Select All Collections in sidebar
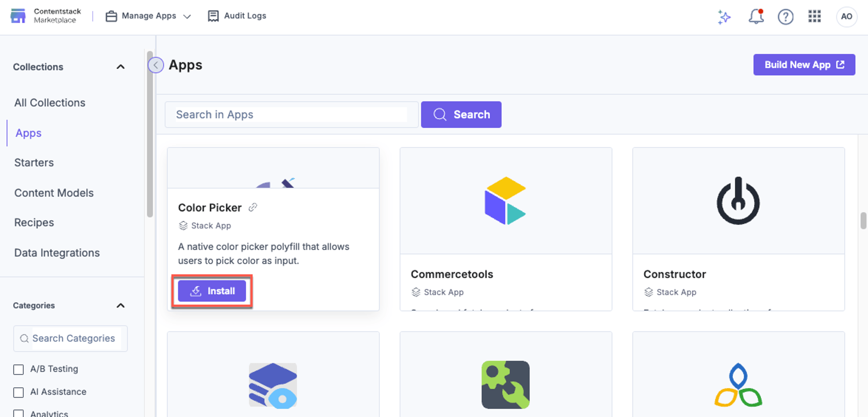The image size is (868, 417). click(50, 102)
